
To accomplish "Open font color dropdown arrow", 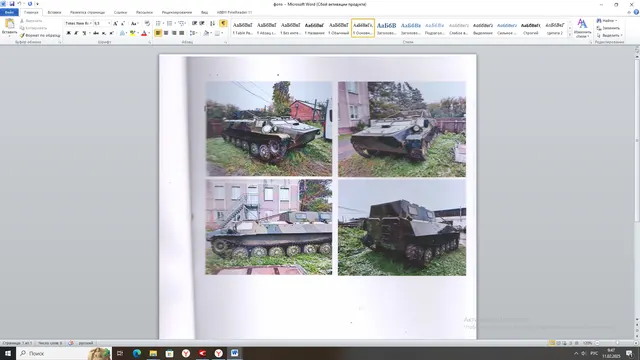I will [x=149, y=33].
